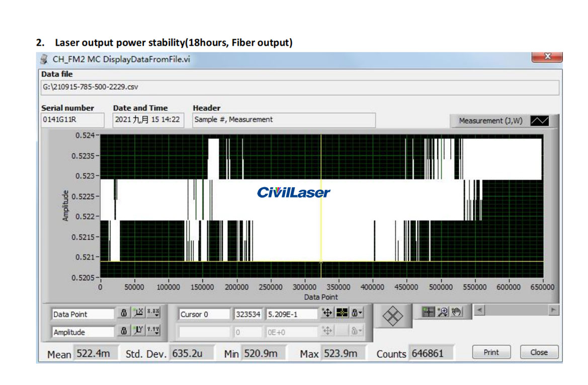Click scrollbar right arrow under graph
Screen dimensions: 588x385
(x=554, y=311)
